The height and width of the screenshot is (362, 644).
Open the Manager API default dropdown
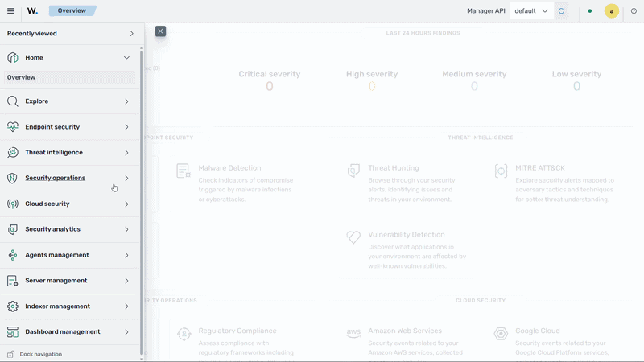point(531,11)
